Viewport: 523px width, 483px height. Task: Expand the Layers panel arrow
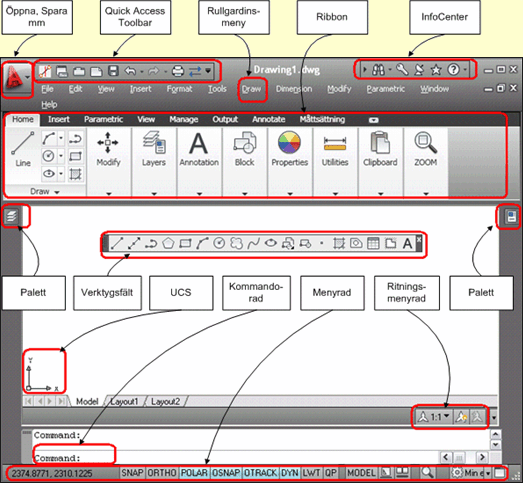click(154, 194)
